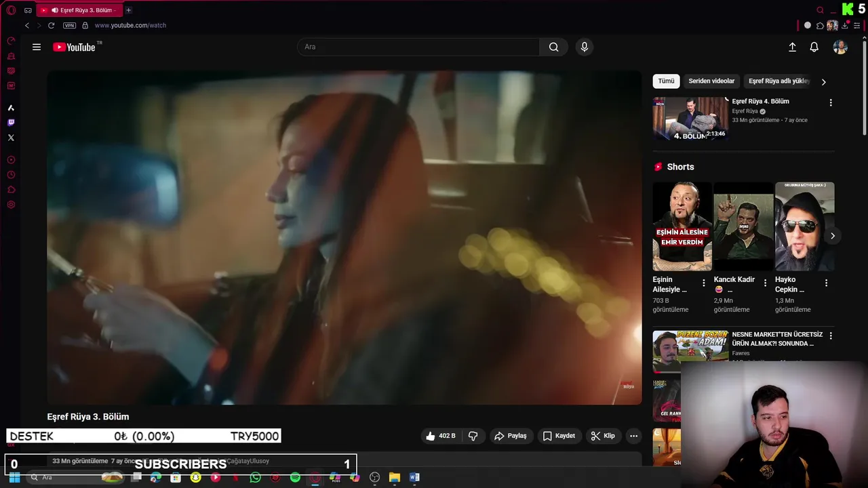Open Opera tab search magnifier
Screen dimensions: 868x488
pyautogui.click(x=821, y=9)
